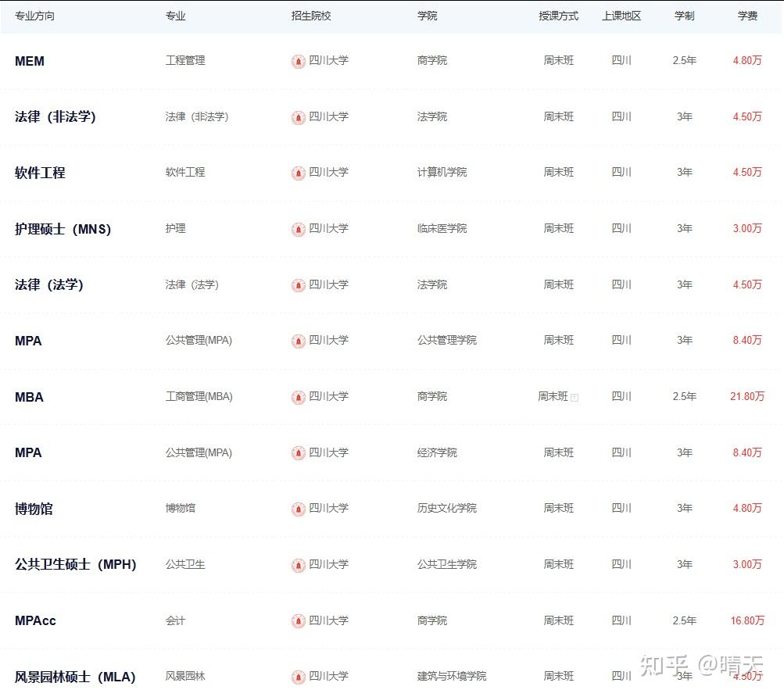Click 周末班 in 软件工程 row

[x=559, y=173]
